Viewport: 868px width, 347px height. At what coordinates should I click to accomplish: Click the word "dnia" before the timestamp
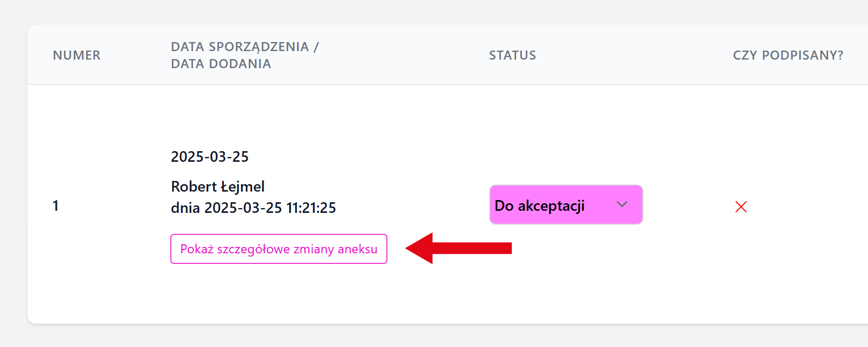tap(186, 208)
